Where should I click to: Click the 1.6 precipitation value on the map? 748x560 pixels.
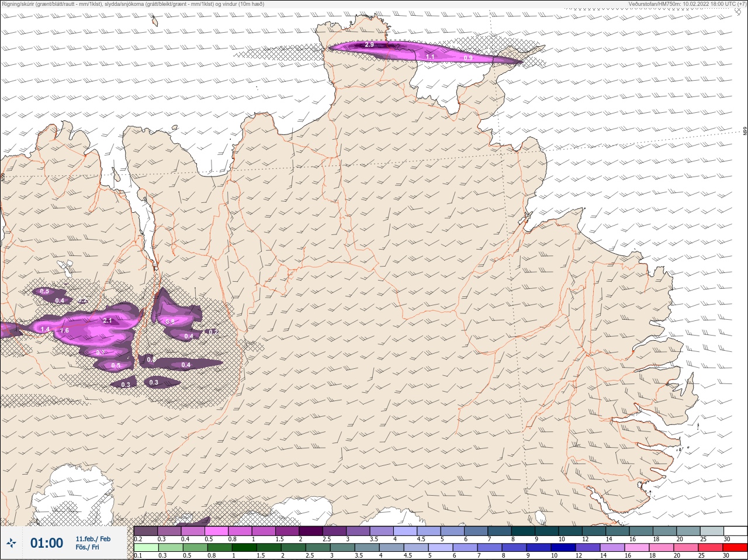pyautogui.click(x=65, y=330)
